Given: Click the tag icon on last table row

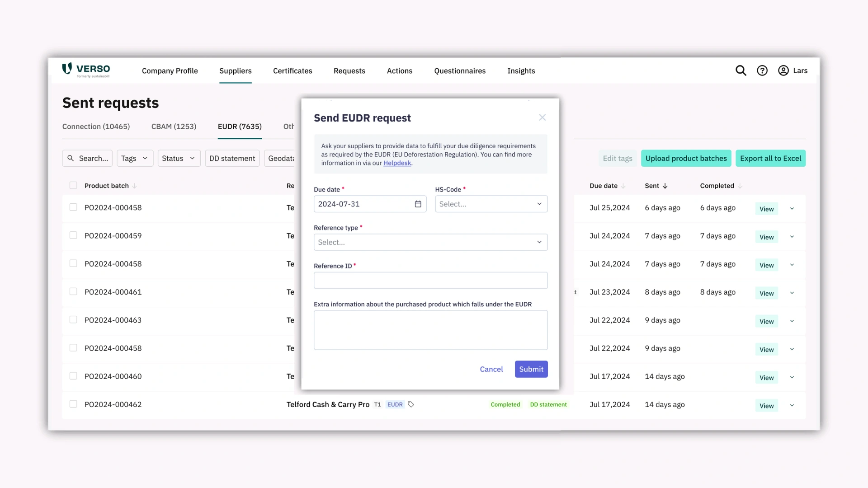Looking at the screenshot, I should [411, 404].
